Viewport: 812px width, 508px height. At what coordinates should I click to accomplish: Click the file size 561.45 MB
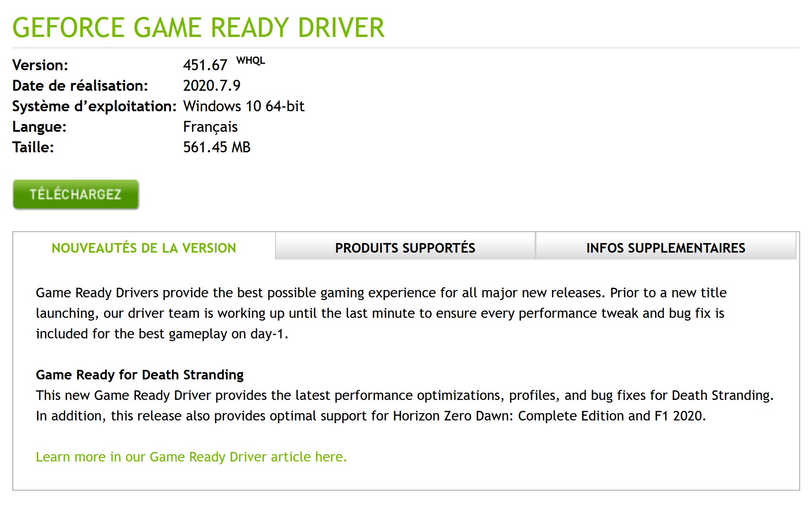(217, 147)
